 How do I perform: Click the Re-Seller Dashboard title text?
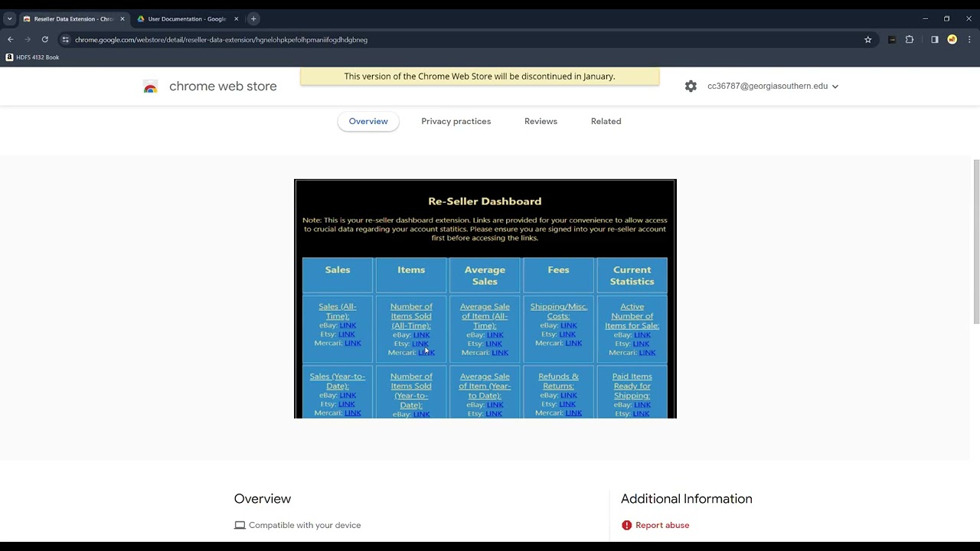click(x=485, y=201)
